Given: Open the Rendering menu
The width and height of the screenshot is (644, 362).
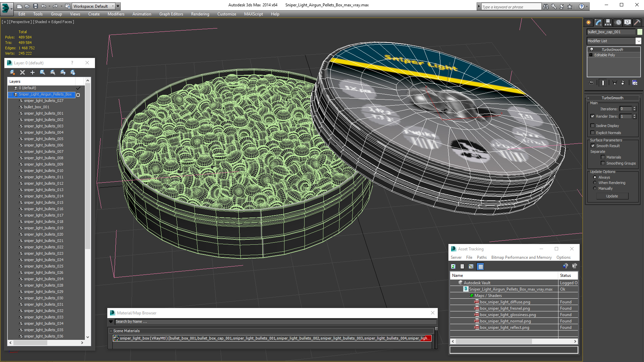Looking at the screenshot, I should [x=200, y=14].
